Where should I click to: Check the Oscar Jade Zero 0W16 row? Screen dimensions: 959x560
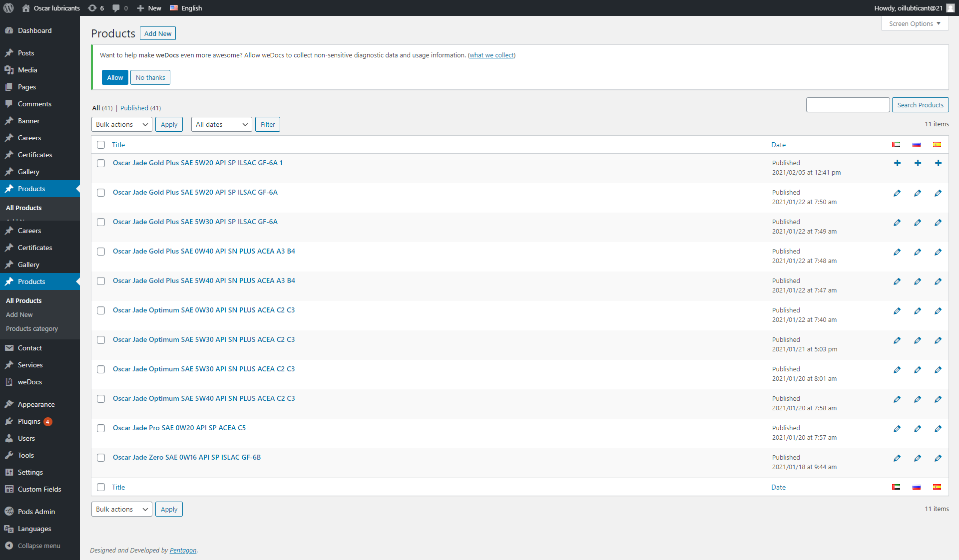click(101, 458)
